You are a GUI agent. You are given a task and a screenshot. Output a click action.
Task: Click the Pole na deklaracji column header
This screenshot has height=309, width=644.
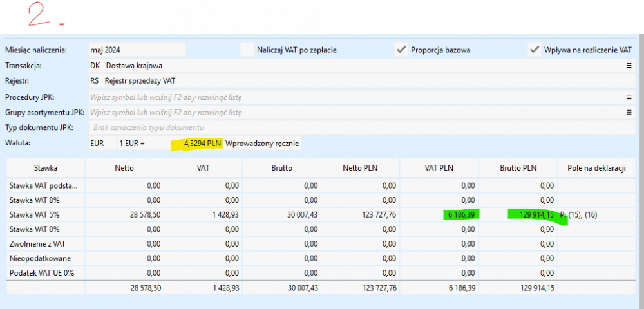[x=597, y=168]
